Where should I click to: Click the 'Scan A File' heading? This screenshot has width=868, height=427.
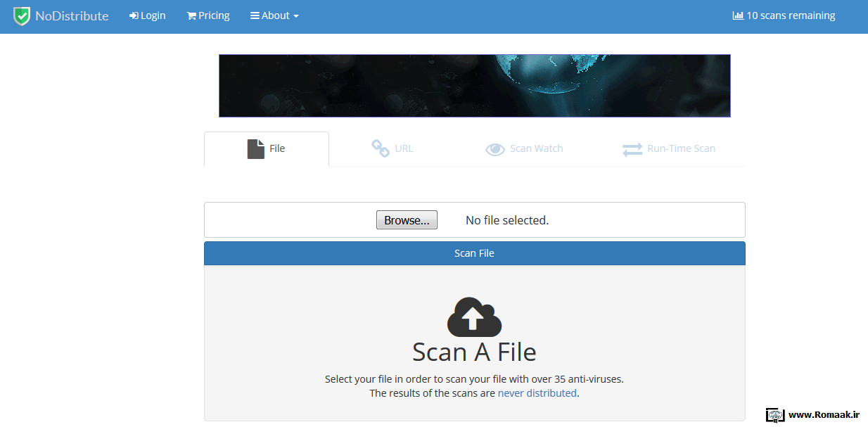coord(474,352)
